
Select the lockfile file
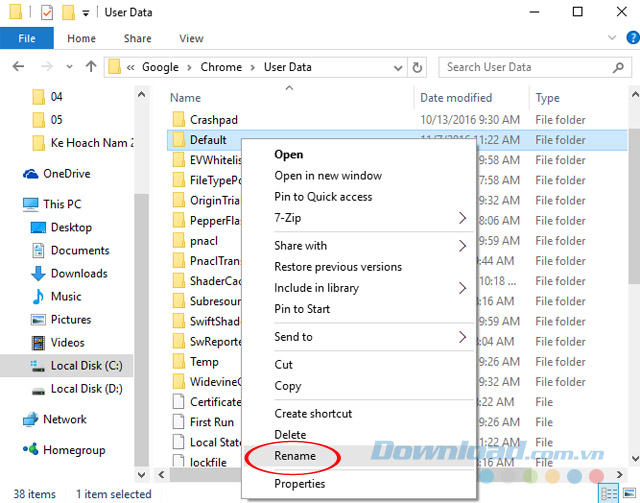click(208, 463)
